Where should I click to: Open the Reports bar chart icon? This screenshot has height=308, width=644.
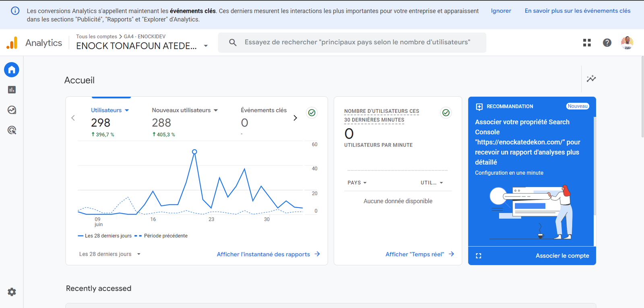pyautogui.click(x=12, y=89)
